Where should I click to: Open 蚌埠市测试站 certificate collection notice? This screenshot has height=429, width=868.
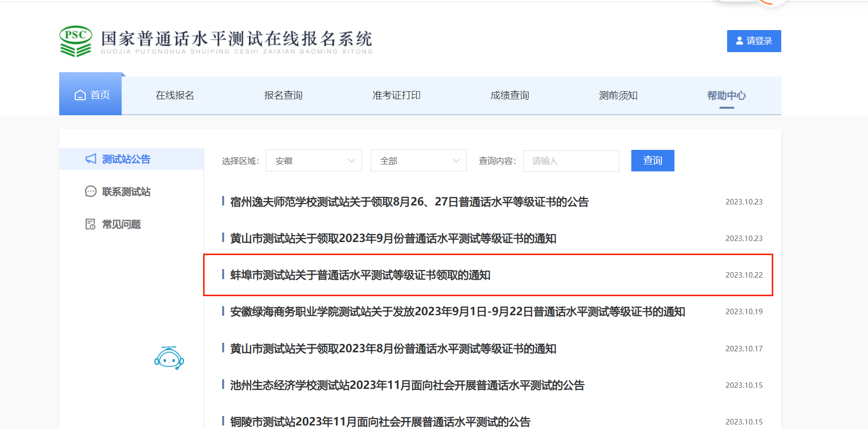[360, 275]
